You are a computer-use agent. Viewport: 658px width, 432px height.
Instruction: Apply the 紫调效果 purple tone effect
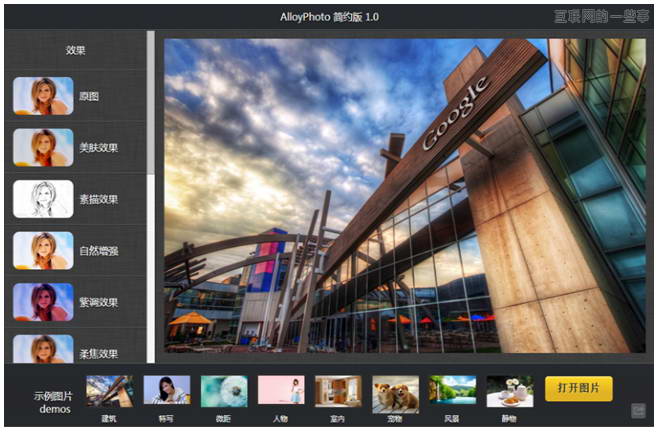pyautogui.click(x=43, y=302)
